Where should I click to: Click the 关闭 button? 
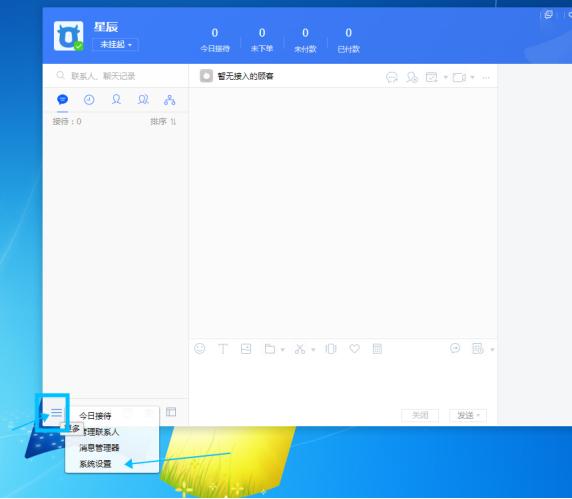tap(420, 415)
